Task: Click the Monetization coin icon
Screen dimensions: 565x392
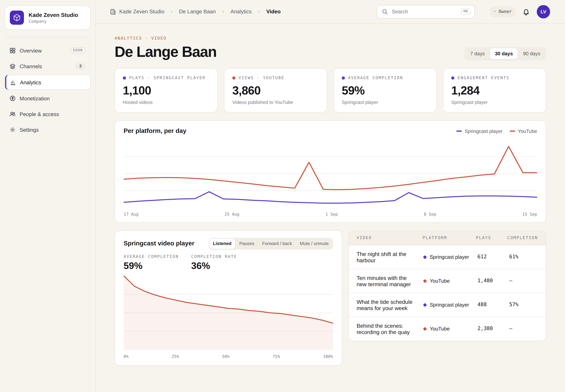Action: pyautogui.click(x=13, y=99)
